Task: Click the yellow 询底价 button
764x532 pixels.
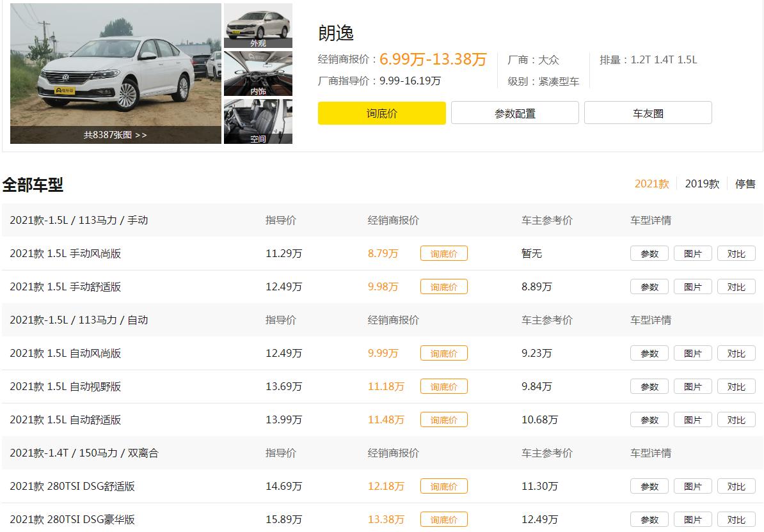Action: 381,113
